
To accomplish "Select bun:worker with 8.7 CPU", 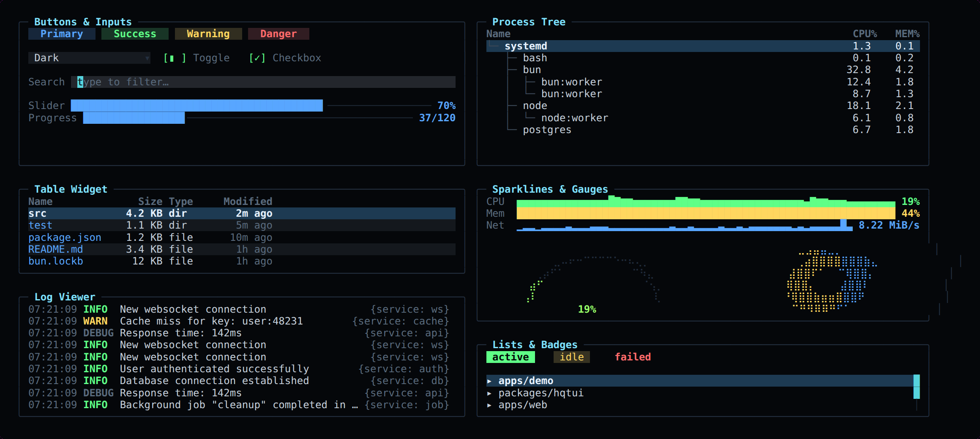I will [703, 94].
